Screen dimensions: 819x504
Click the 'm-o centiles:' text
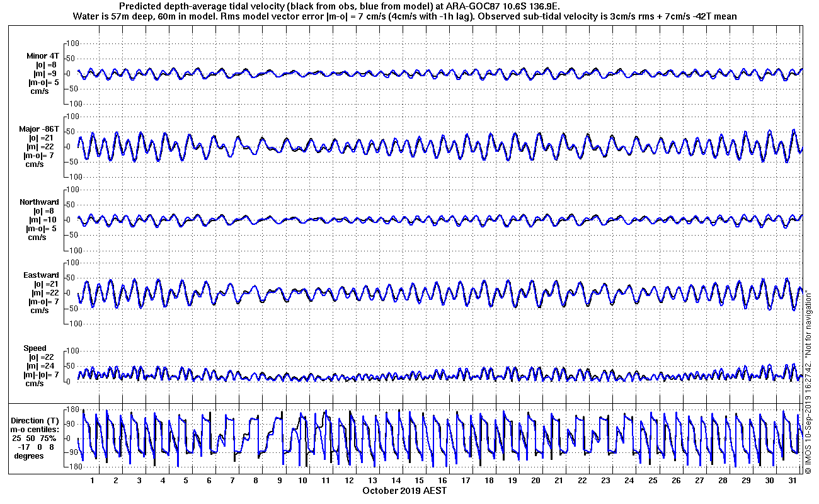[x=35, y=429]
